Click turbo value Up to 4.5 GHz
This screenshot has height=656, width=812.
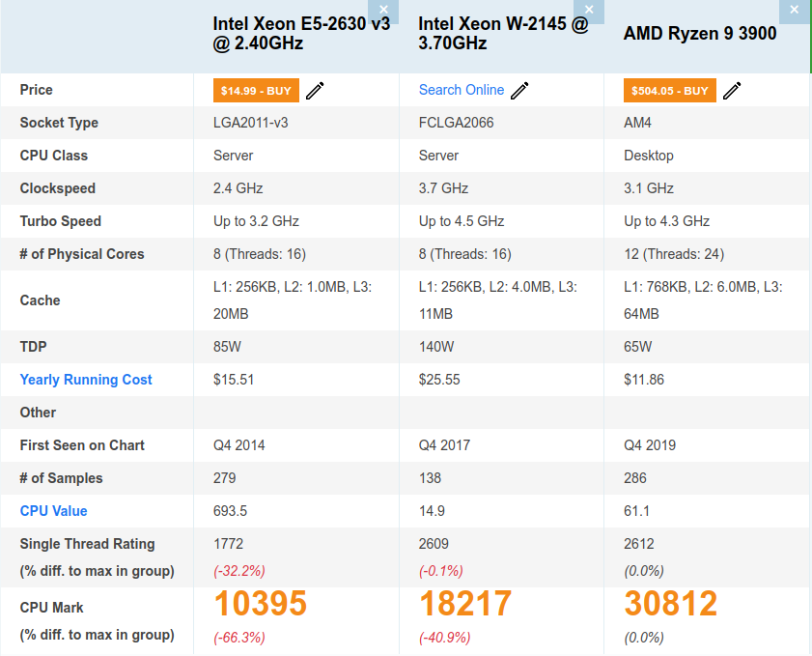point(462,221)
